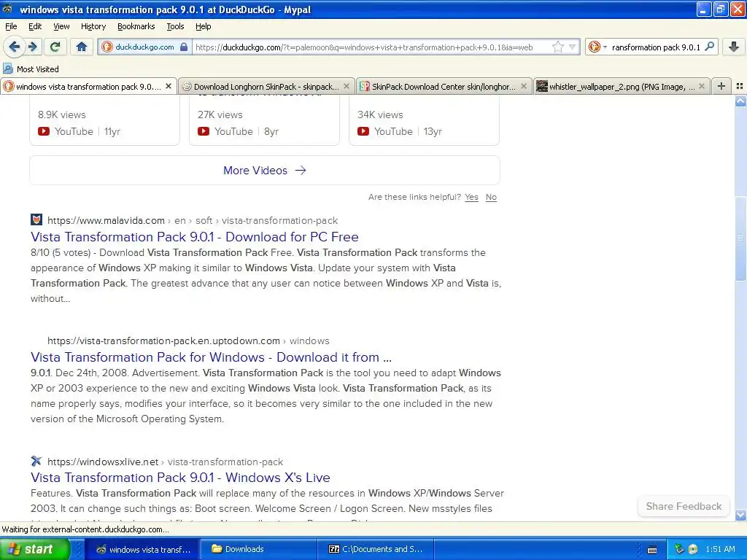Close the whistler_wallpaper_2.png tab
Viewport: 747px width, 560px height.
pyautogui.click(x=701, y=86)
